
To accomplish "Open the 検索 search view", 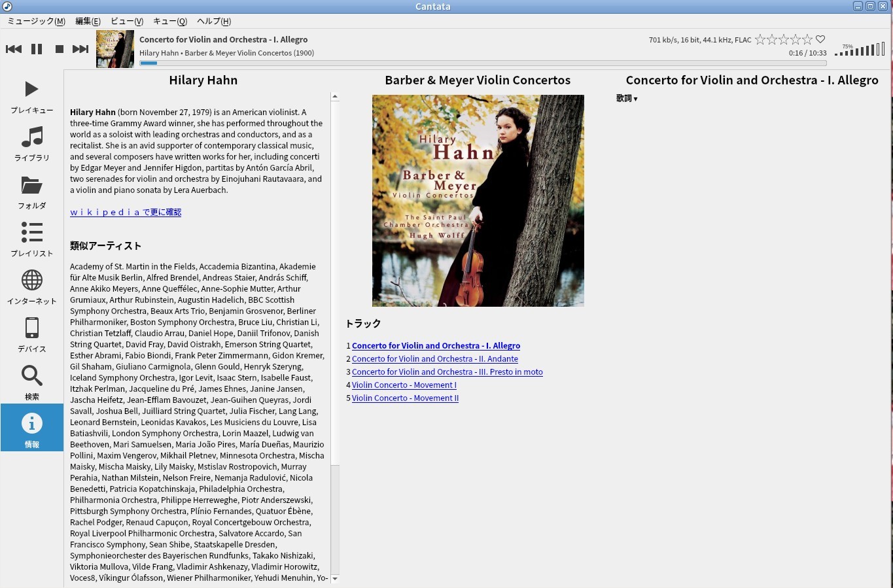I will click(31, 383).
